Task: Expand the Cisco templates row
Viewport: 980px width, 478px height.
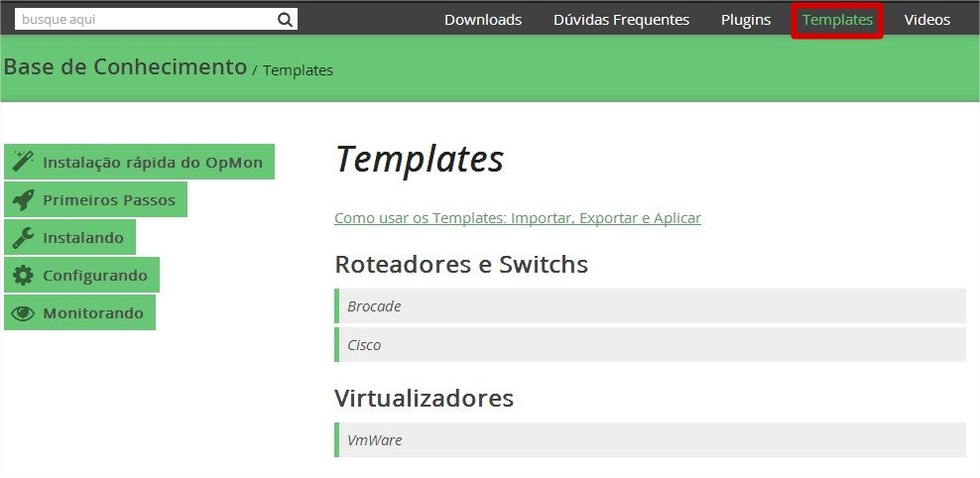Action: point(650,345)
